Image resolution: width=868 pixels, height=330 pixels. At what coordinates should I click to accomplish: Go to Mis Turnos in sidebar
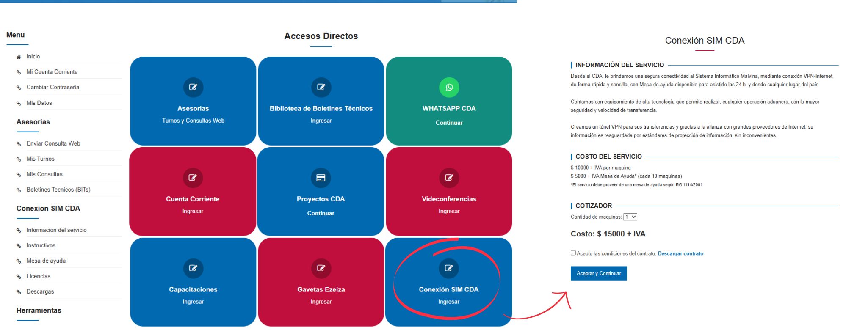point(41,159)
